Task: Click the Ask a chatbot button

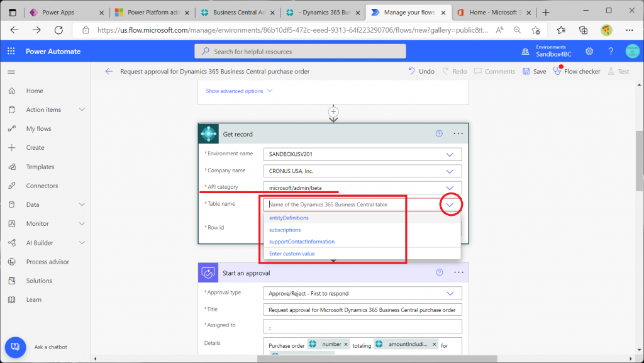Action: click(x=15, y=347)
